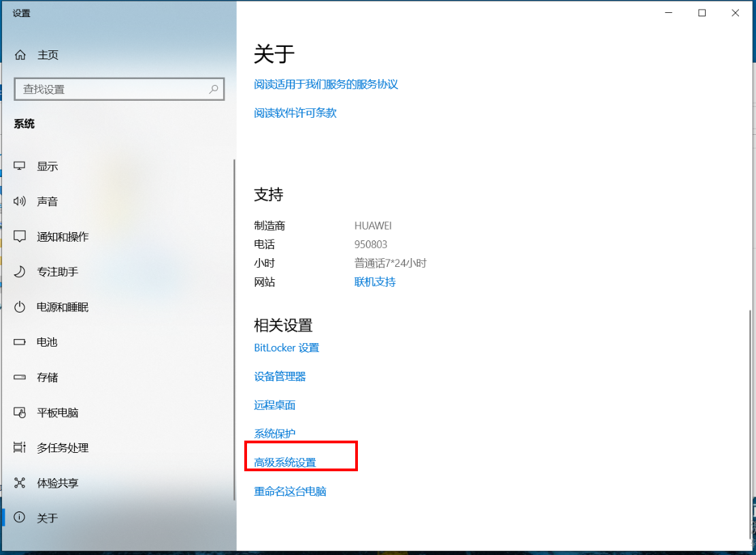Open the 联机支持 website link

pos(375,282)
